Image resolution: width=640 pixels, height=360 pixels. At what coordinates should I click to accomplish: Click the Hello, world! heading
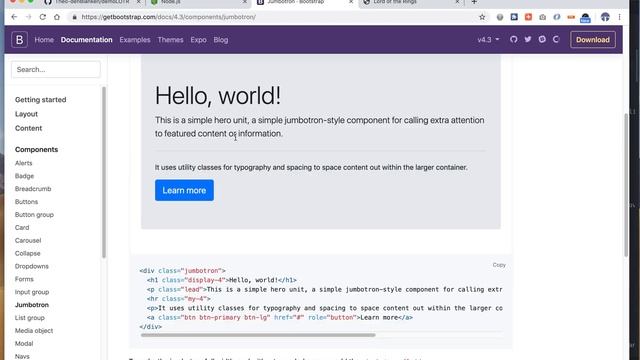click(218, 96)
